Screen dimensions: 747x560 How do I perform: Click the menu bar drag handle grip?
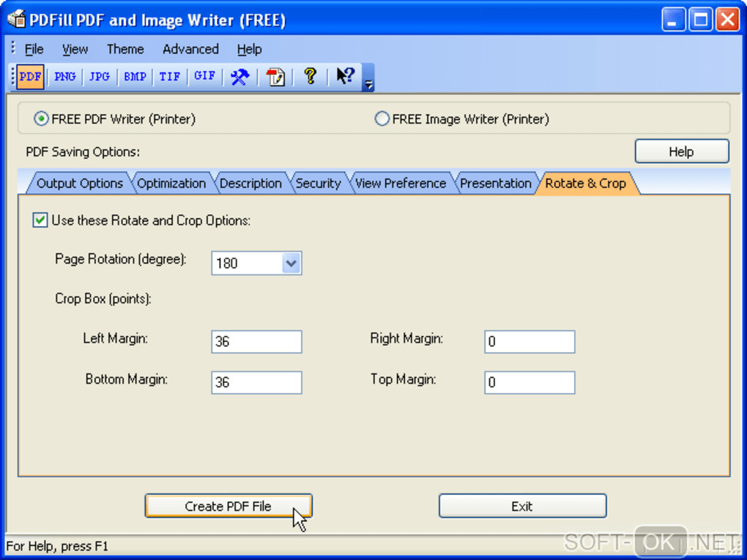13,48
